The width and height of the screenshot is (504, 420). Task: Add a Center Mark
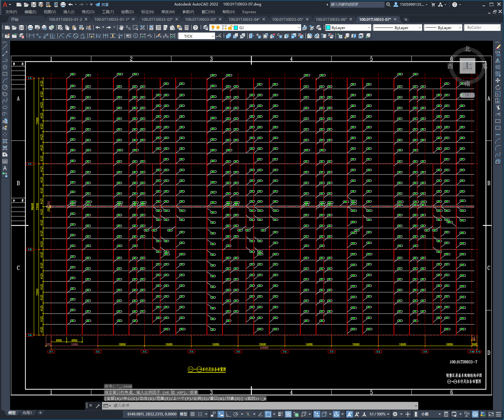click(135, 36)
